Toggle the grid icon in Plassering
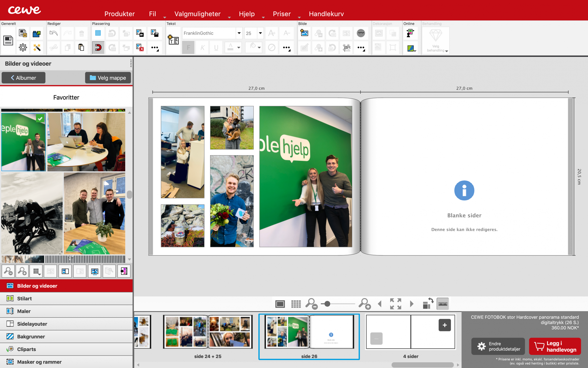Image resolution: width=588 pixels, height=368 pixels. click(x=98, y=33)
